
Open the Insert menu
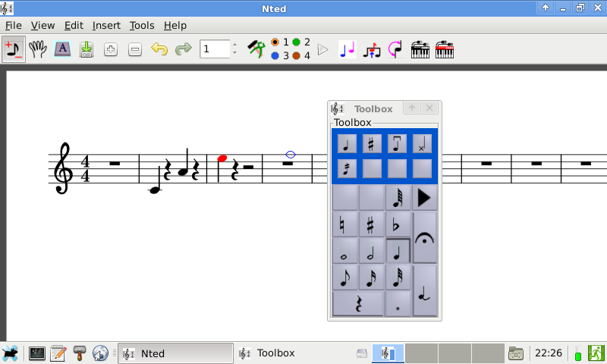coord(106,25)
